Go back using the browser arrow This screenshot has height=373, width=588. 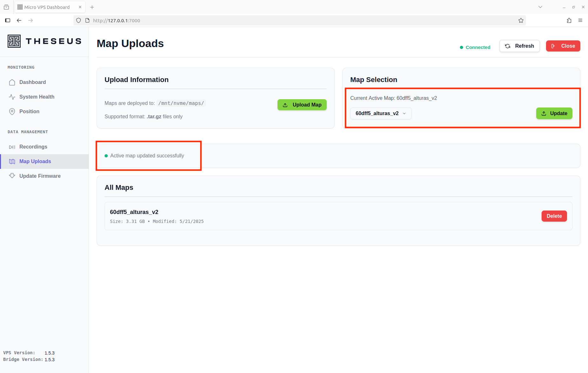19,21
